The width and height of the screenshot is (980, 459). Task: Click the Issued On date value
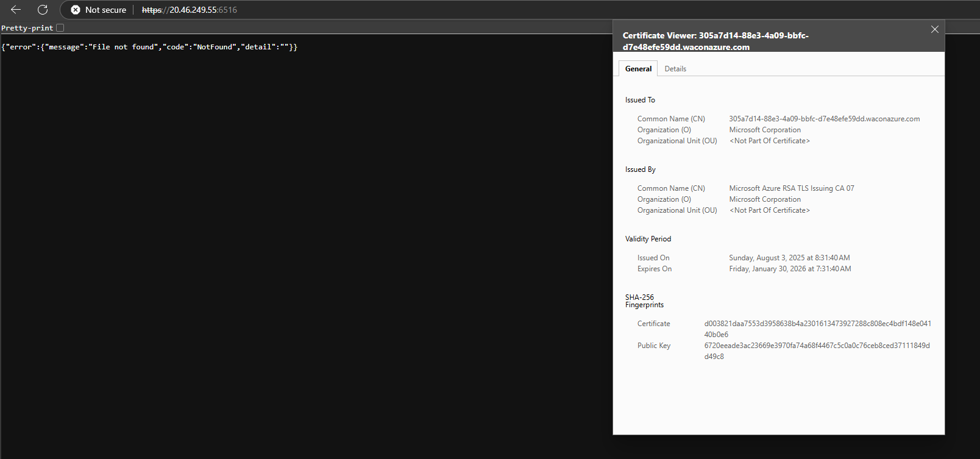click(x=789, y=258)
